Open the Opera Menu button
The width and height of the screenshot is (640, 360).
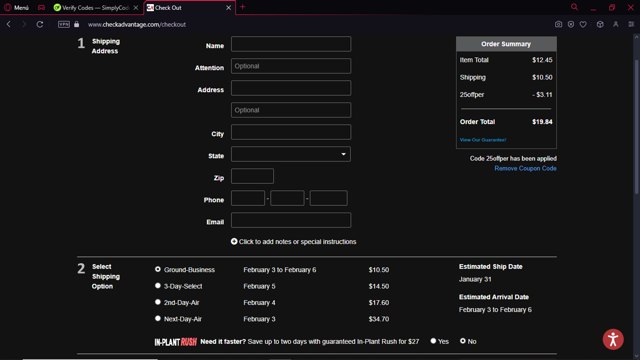pos(16,8)
